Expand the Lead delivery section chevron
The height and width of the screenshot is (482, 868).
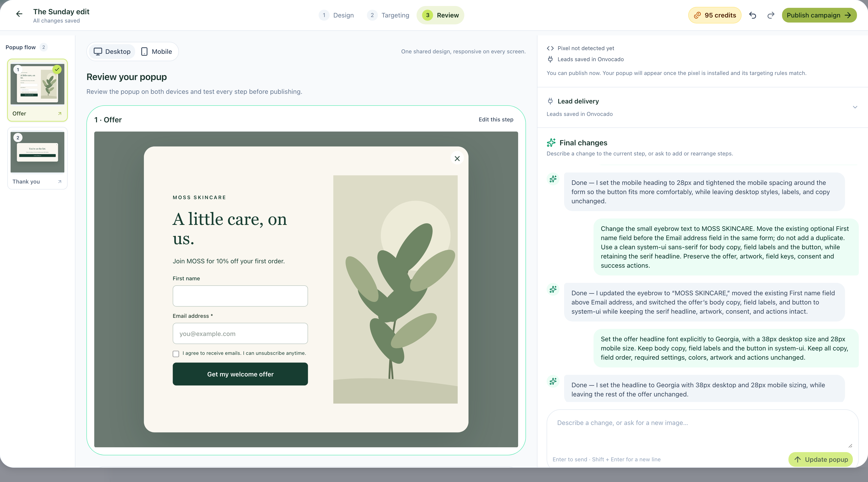tap(855, 107)
